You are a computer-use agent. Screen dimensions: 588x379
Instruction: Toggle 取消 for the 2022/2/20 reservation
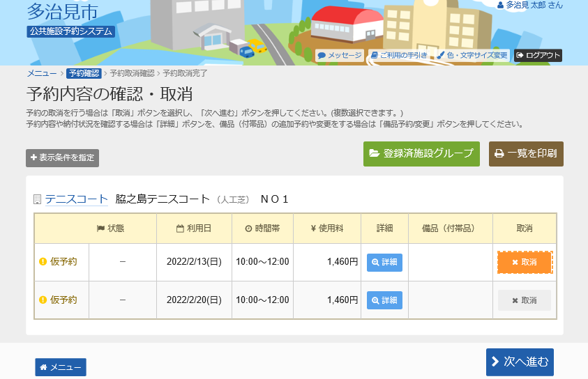[x=525, y=300]
